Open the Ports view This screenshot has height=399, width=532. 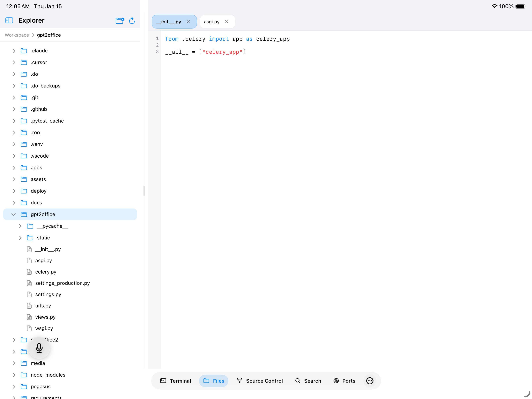pyautogui.click(x=344, y=381)
